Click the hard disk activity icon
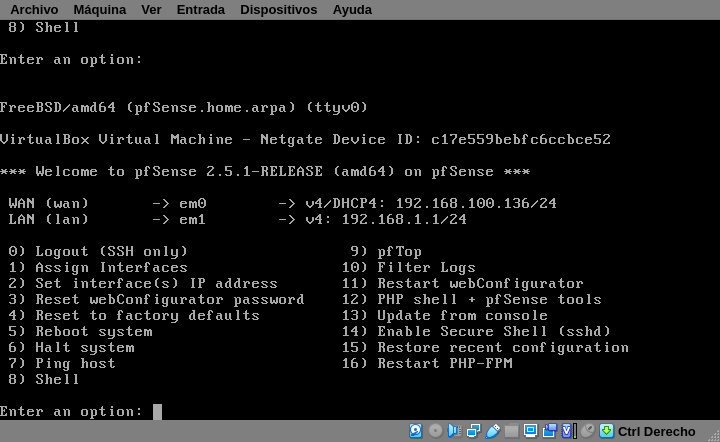Image resolution: width=720 pixels, height=442 pixels. tap(416, 431)
